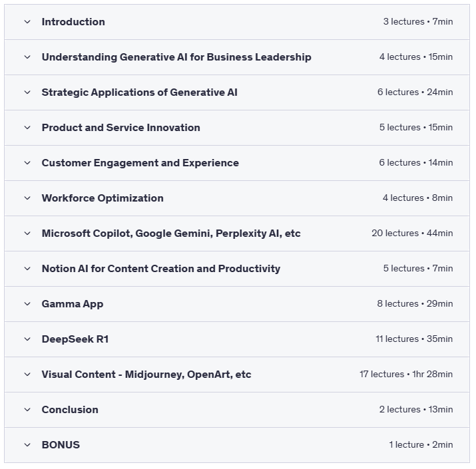The width and height of the screenshot is (476, 469).
Task: Expand the Introduction section chevron
Action: point(27,22)
